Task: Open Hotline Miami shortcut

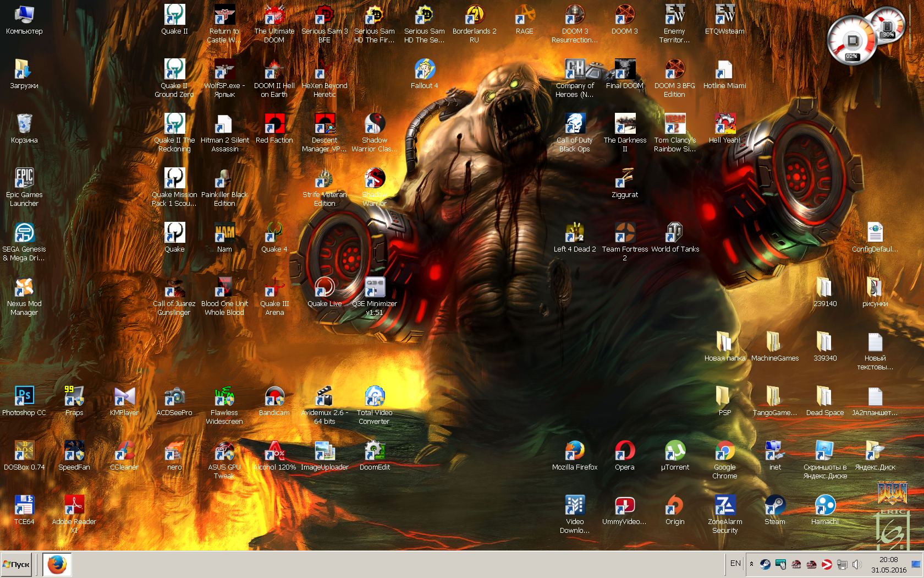Action: [725, 74]
